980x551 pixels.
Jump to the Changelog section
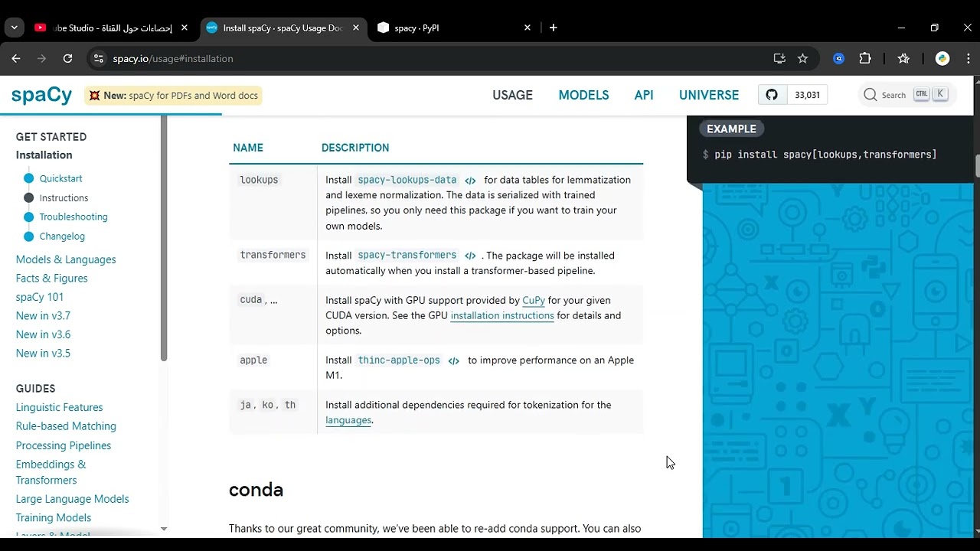pos(62,236)
